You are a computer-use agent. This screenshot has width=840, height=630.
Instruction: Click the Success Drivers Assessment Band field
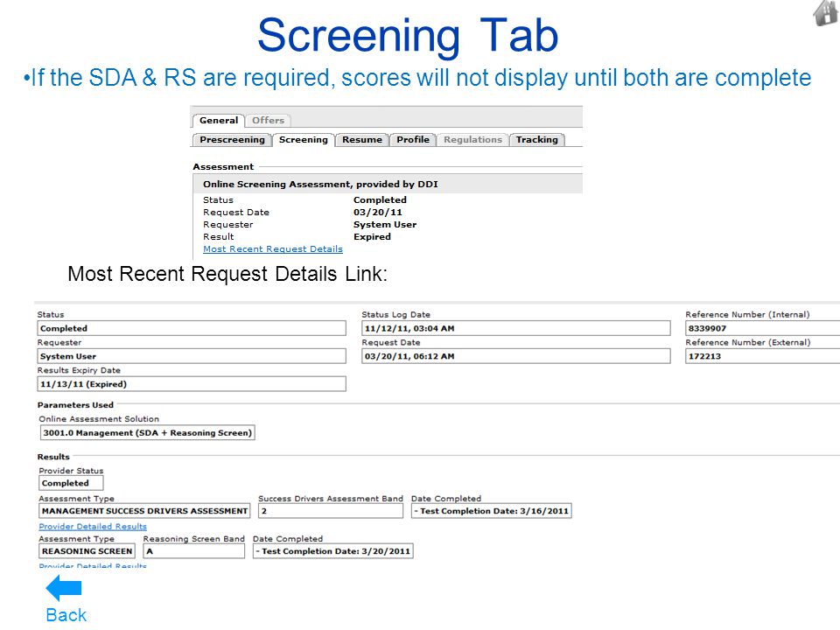click(331, 511)
